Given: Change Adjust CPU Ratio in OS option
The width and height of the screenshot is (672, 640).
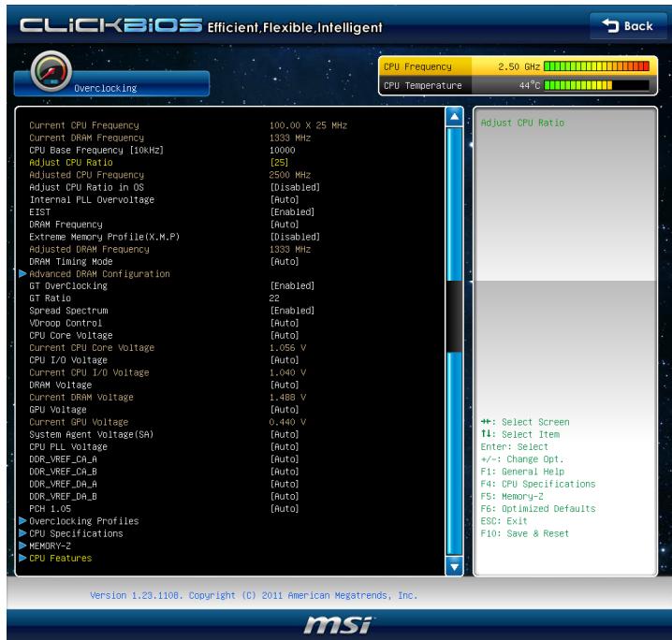Looking at the screenshot, I should (295, 187).
